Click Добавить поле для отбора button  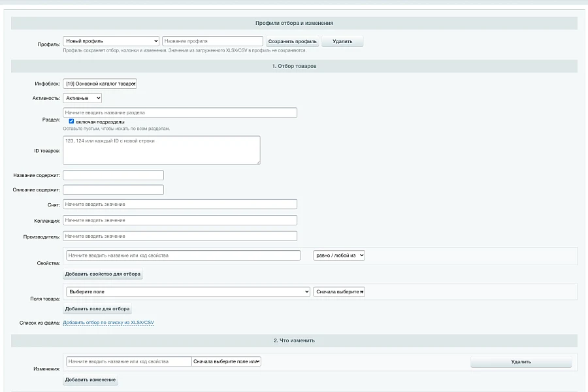coord(97,309)
